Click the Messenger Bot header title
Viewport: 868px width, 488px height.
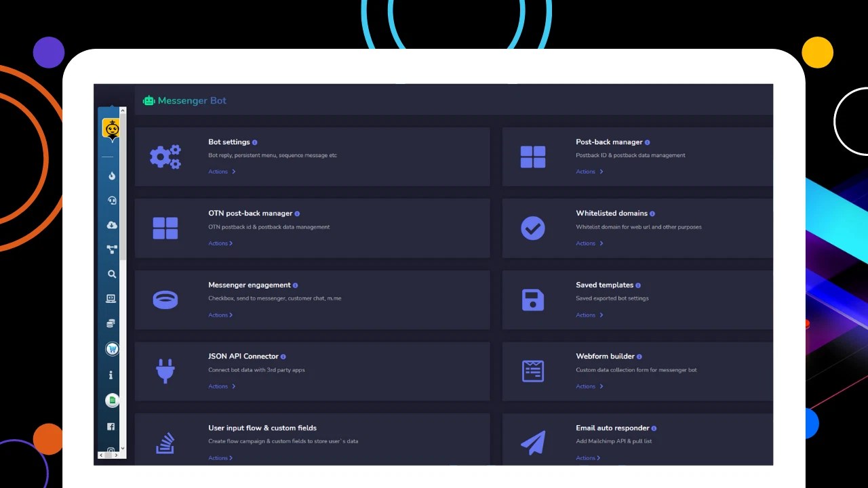point(192,100)
